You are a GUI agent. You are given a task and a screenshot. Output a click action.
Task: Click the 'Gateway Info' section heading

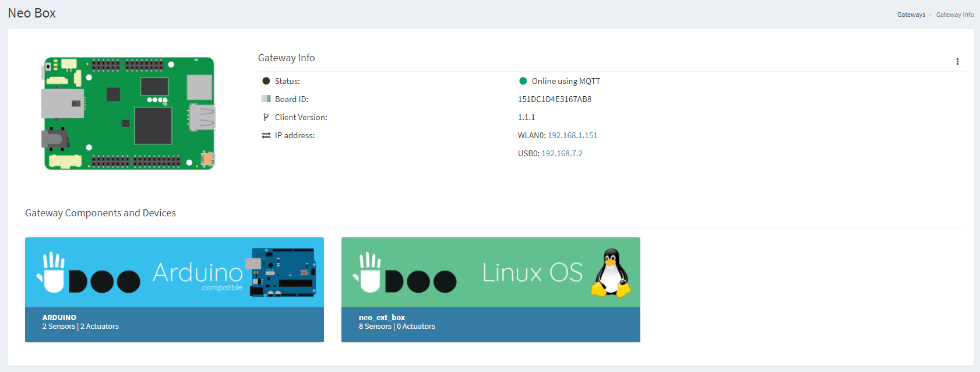tap(287, 58)
